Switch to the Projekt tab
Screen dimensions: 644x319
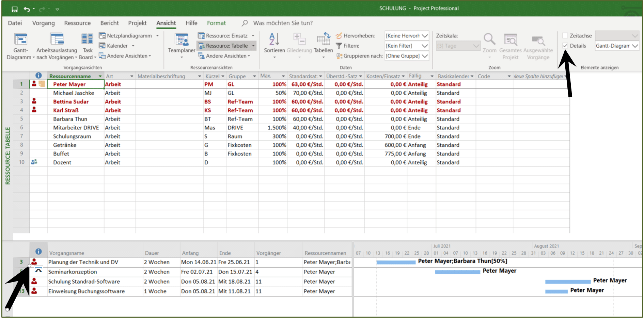coord(137,23)
